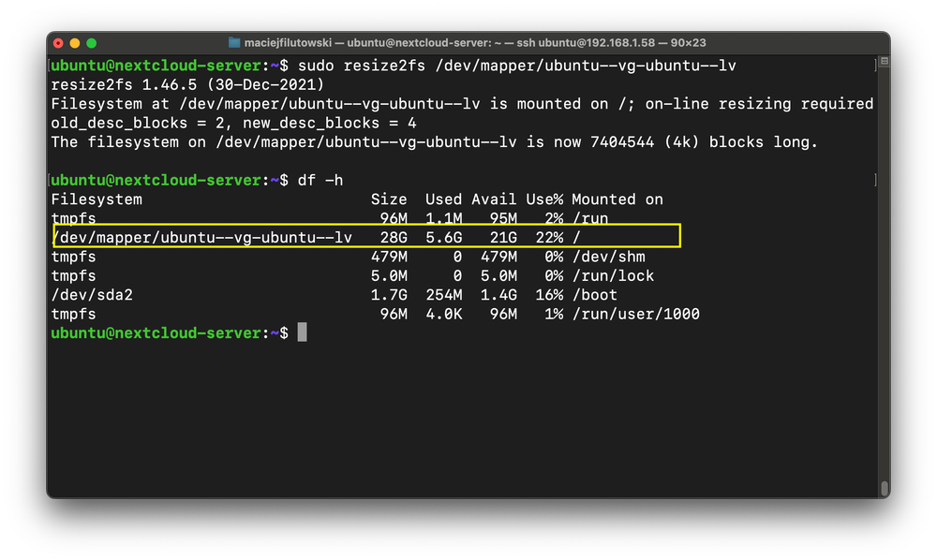
Task: Click the block cursor at the last prompt
Action: pos(302,333)
